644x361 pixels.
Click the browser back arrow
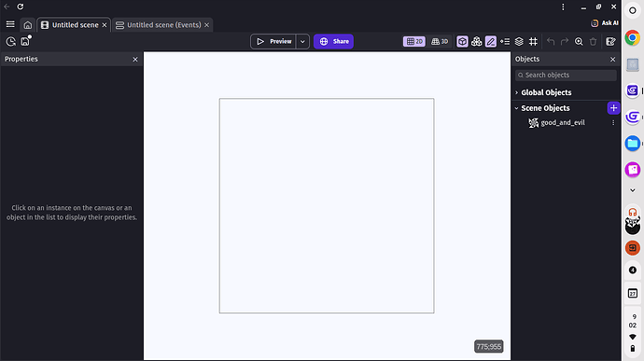(x=7, y=7)
